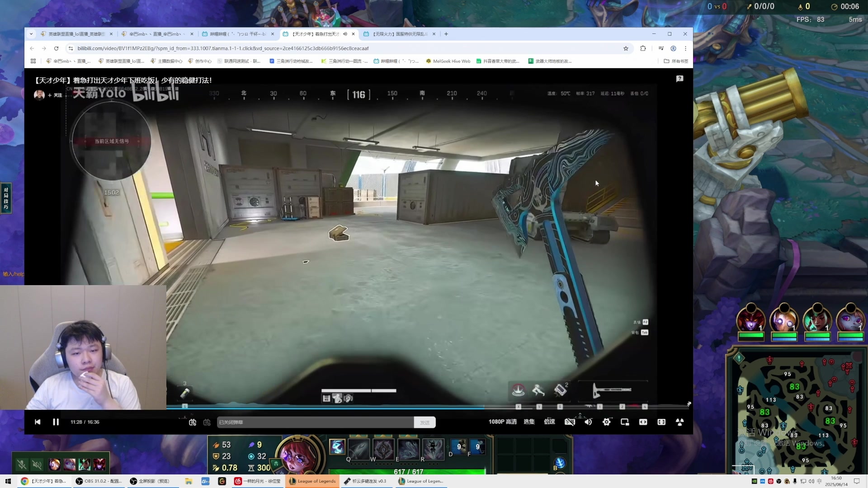Enter full screen video mode
868x488 pixels.
[x=679, y=422]
